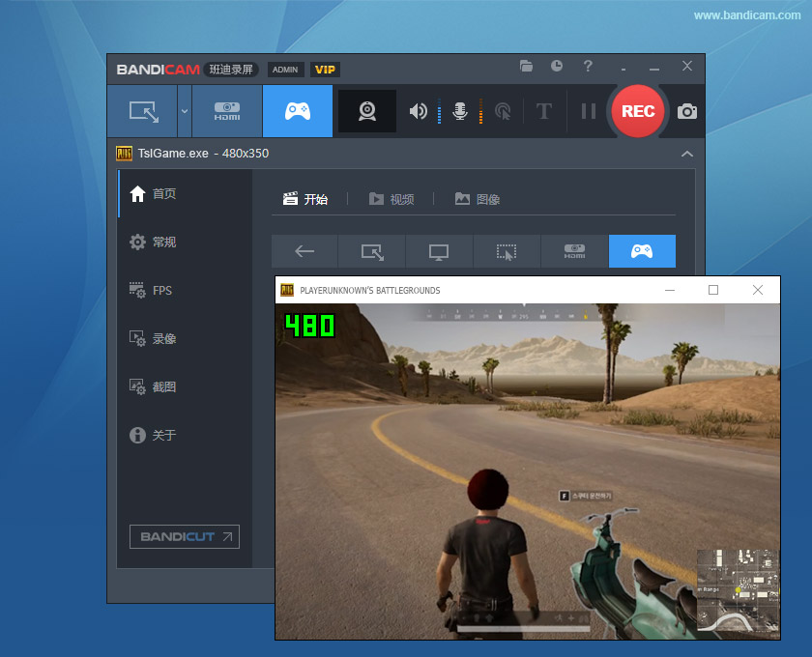Collapse the Bandicam panel with chevron
812x657 pixels.
(x=687, y=154)
